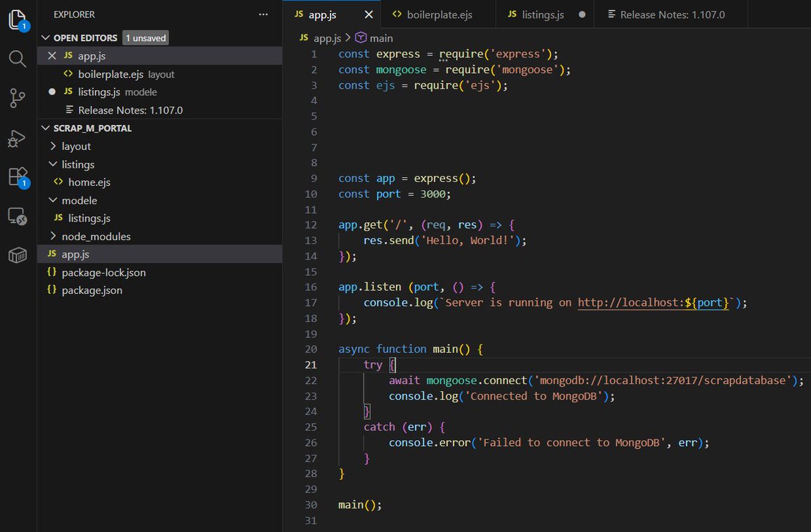
Task: Open the Source Control view
Action: pyautogui.click(x=18, y=98)
